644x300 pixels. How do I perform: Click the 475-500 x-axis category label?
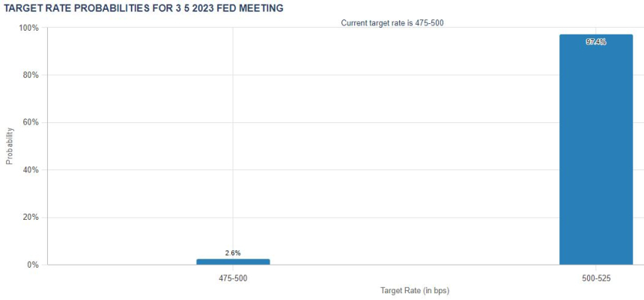[233, 278]
